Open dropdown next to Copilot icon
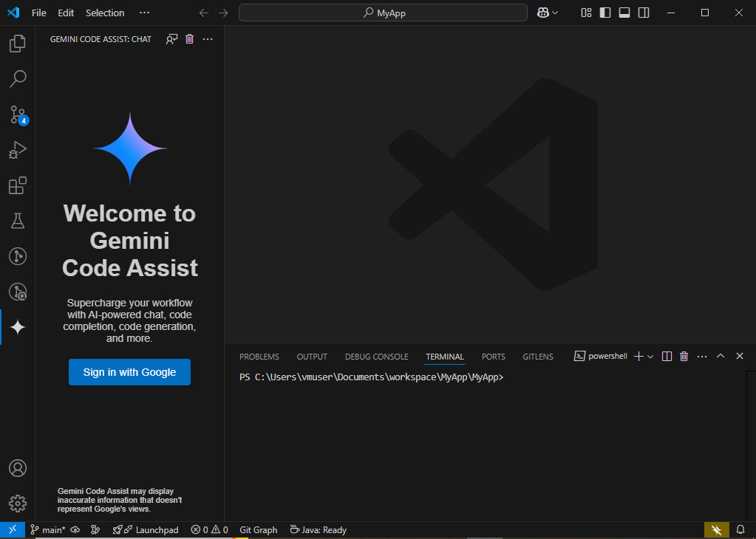This screenshot has width=756, height=539. click(555, 13)
